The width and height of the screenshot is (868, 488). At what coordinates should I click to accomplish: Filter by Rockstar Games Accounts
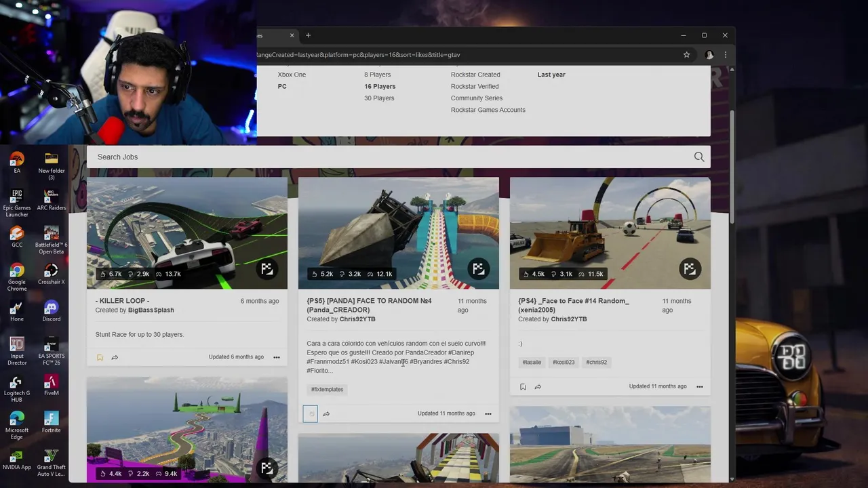click(x=488, y=110)
